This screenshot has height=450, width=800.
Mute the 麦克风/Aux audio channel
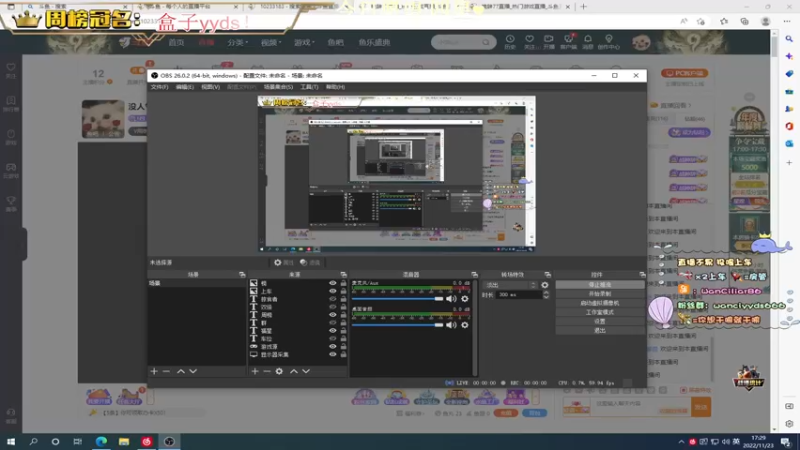click(x=452, y=299)
